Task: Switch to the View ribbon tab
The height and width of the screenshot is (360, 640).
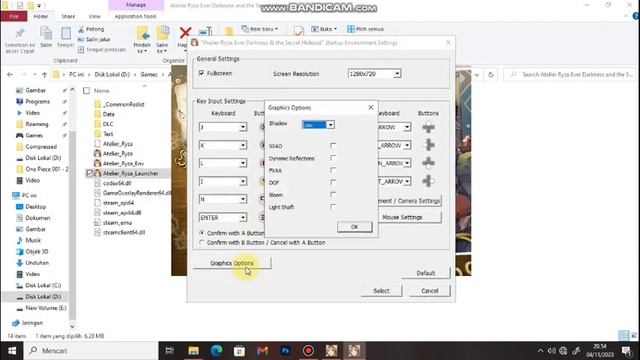Action: click(x=94, y=16)
